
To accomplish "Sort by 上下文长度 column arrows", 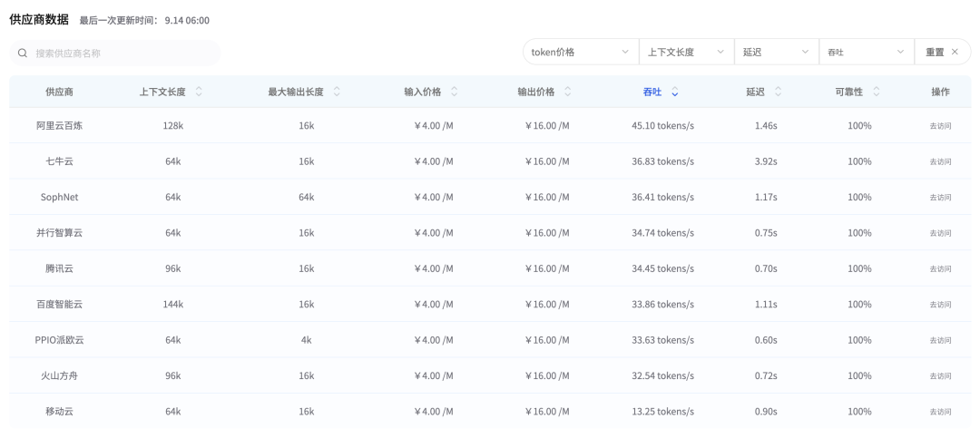I will (x=199, y=92).
